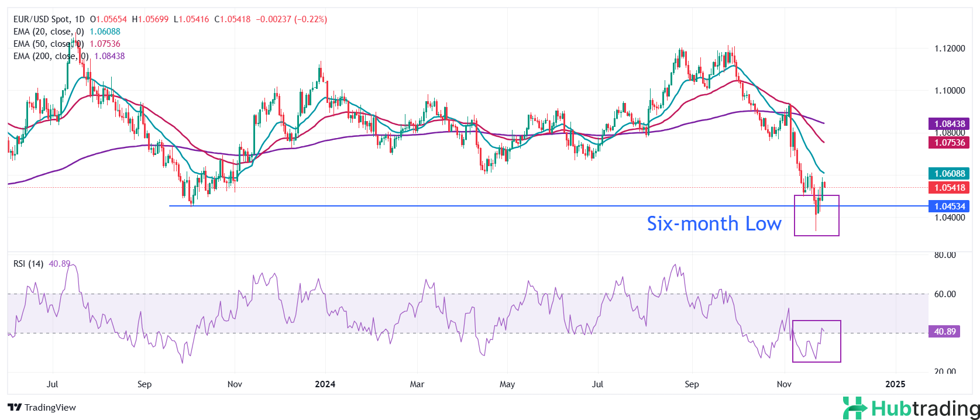980x420 pixels.
Task: Click the purple 1.08438 price tag
Action: coord(949,124)
